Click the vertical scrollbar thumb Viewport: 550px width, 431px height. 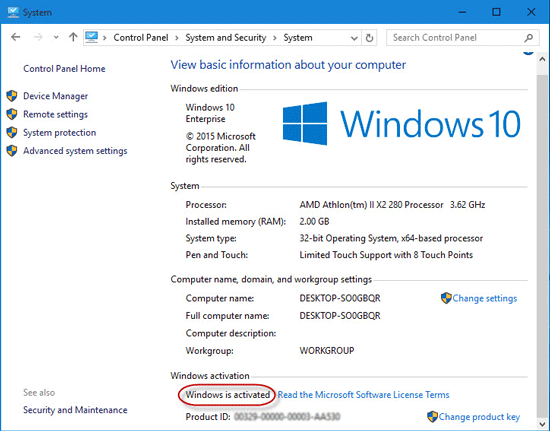pos(542,245)
